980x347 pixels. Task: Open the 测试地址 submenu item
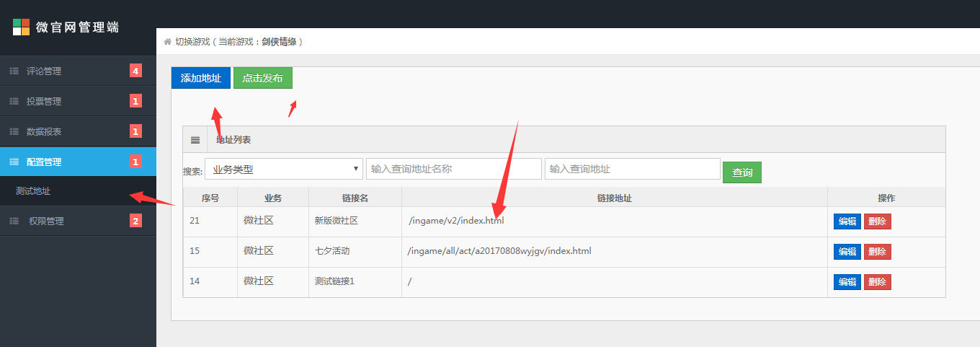pyautogui.click(x=33, y=191)
